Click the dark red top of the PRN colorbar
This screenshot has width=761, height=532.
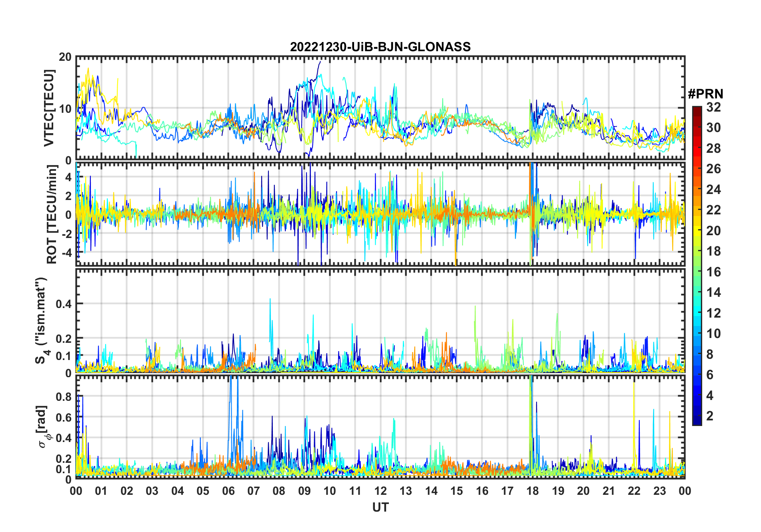(x=697, y=111)
